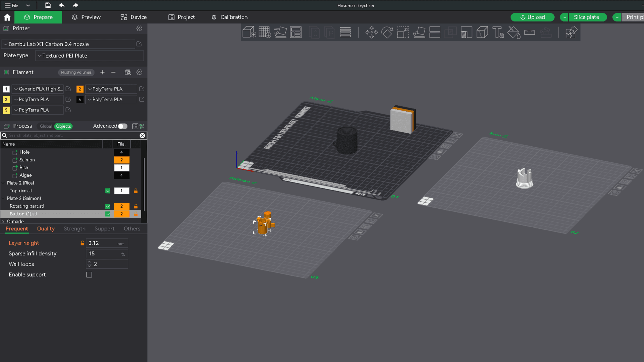Expand Plate 2 Rice objects list
Screen dimensions: 644x362
4,182
